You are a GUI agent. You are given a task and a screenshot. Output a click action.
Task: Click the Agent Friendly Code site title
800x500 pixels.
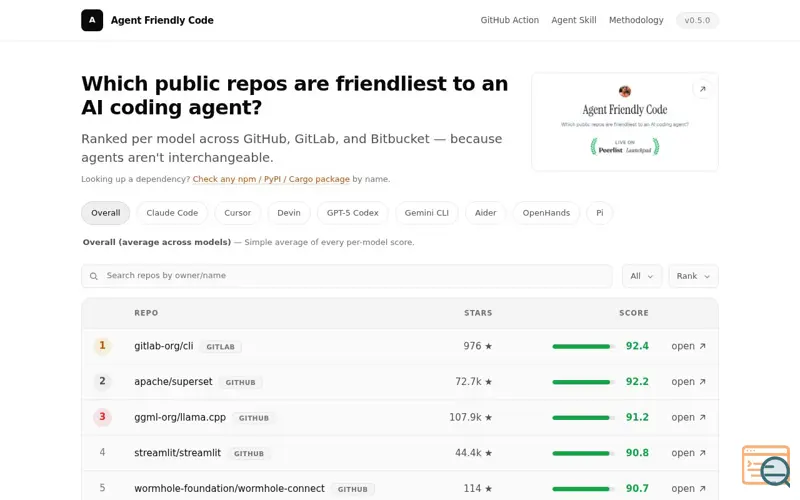click(x=162, y=20)
